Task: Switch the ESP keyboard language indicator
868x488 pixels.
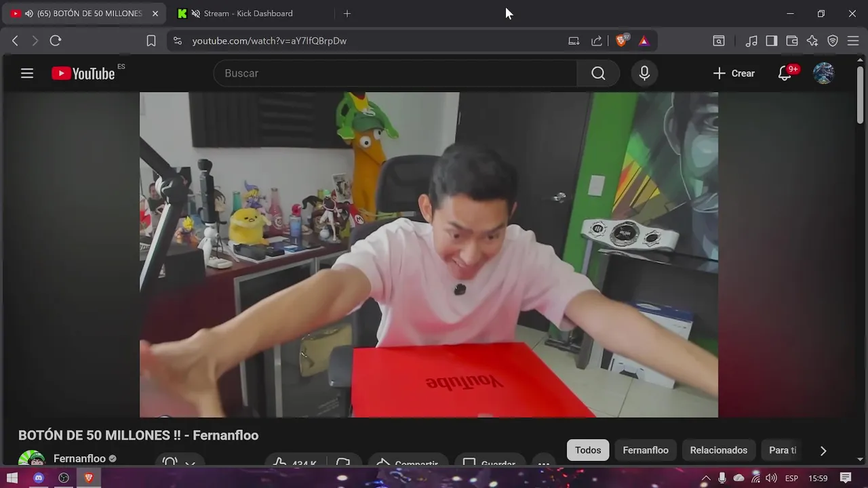Action: [x=791, y=478]
